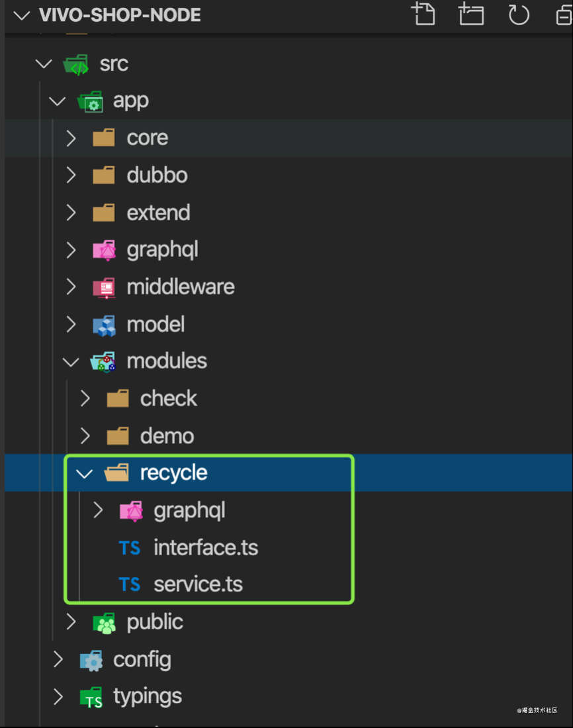Click the blue cubes model folder icon
Screen dimensions: 573x728
[x=104, y=325]
